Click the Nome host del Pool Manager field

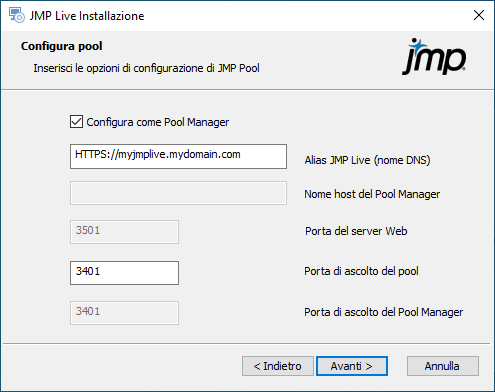(x=178, y=193)
